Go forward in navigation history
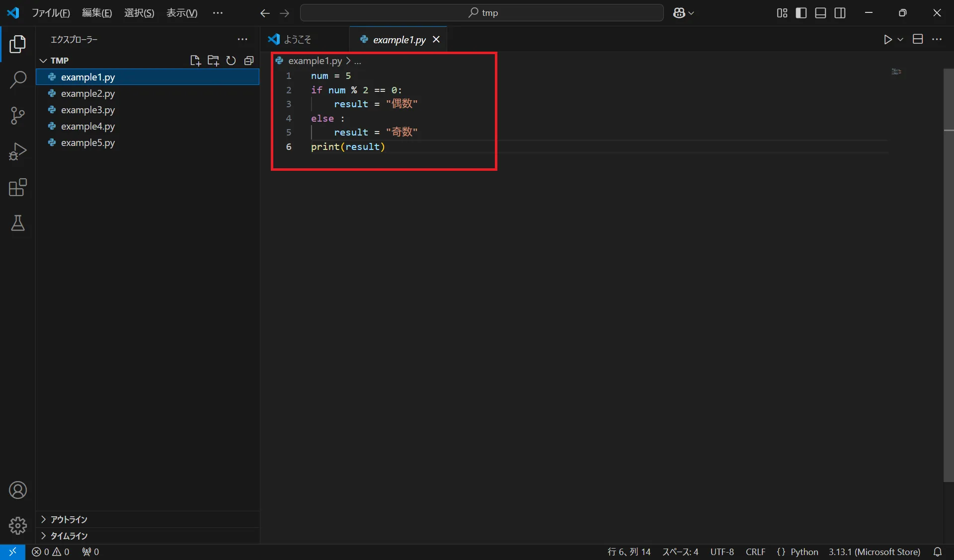 (285, 13)
